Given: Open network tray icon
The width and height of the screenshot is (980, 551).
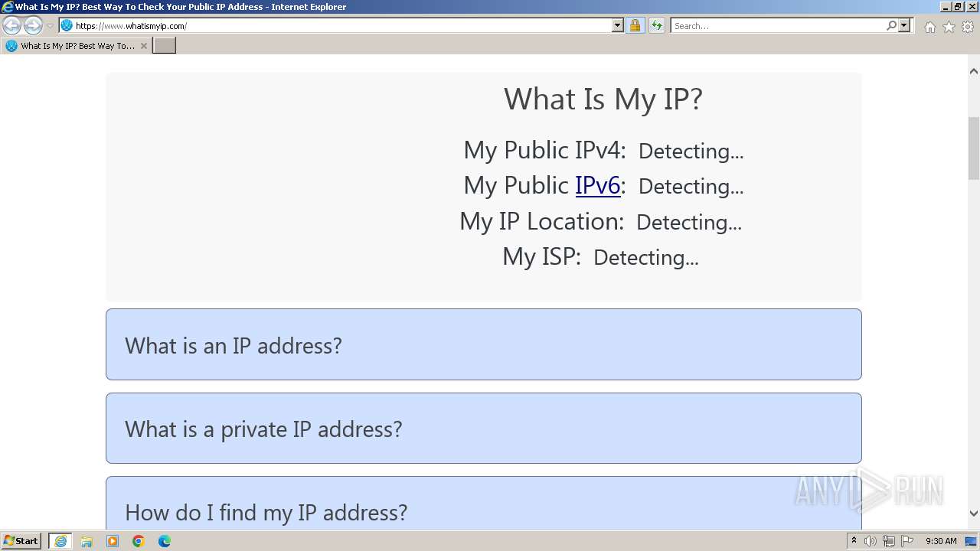Looking at the screenshot, I should point(889,541).
